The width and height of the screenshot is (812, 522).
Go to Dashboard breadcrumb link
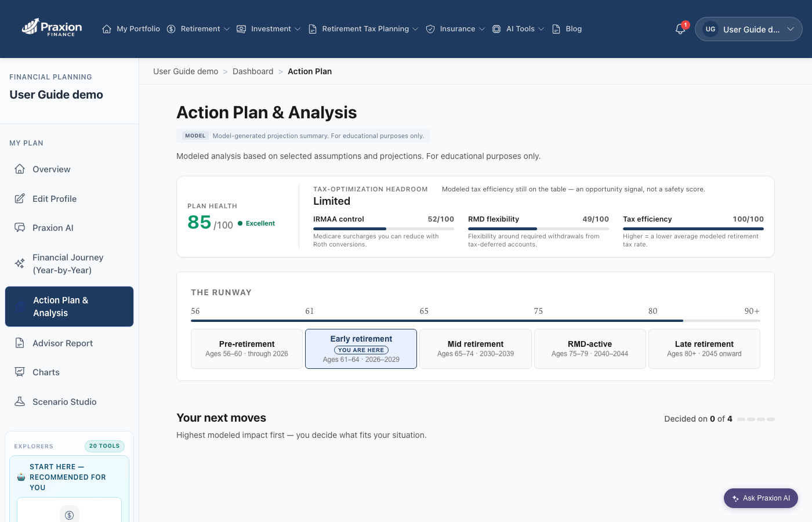[253, 71]
